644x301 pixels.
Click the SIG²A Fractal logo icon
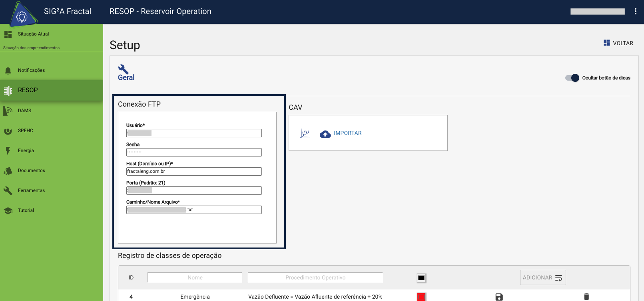tap(22, 15)
